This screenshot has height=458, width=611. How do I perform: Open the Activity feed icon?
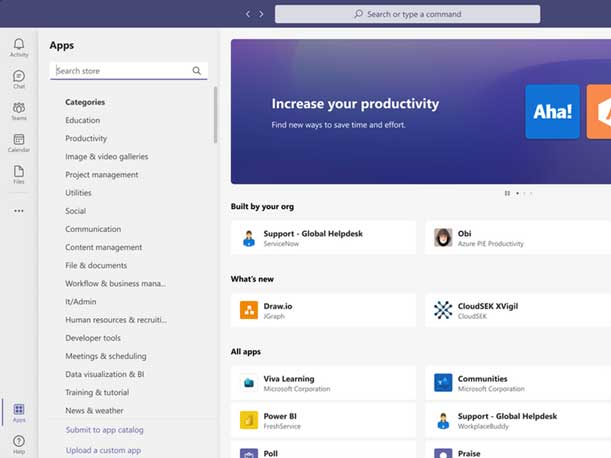click(x=18, y=47)
